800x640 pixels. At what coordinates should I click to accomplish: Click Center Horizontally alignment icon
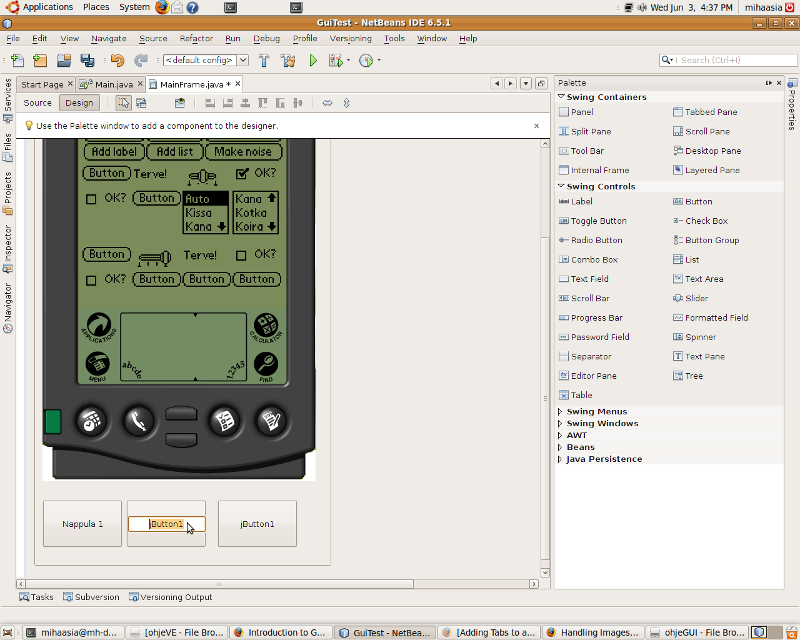pos(245,103)
